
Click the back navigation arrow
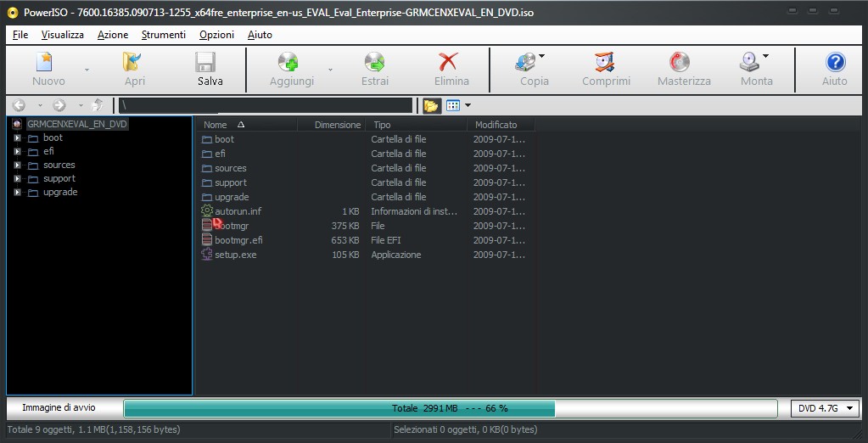tap(19, 105)
